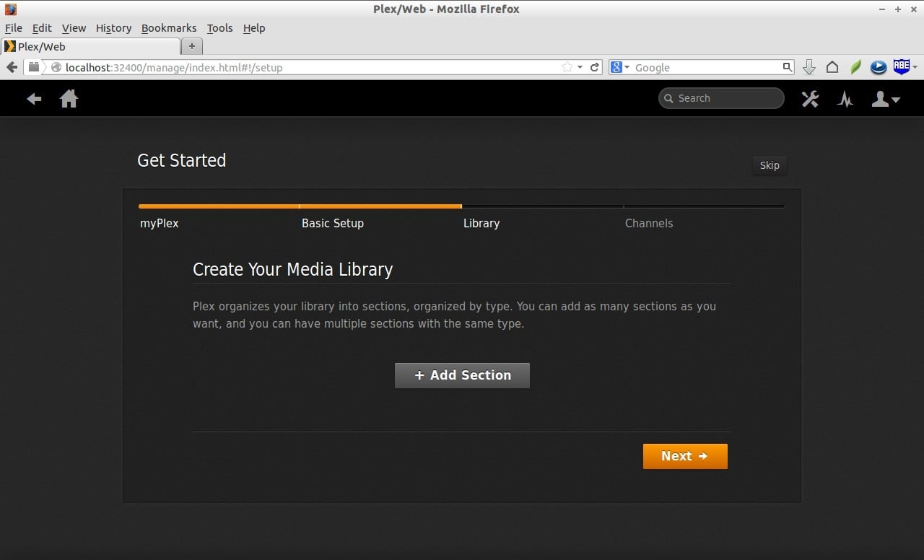
Task: Open the URL history dropdown arrow
Action: pyautogui.click(x=580, y=67)
